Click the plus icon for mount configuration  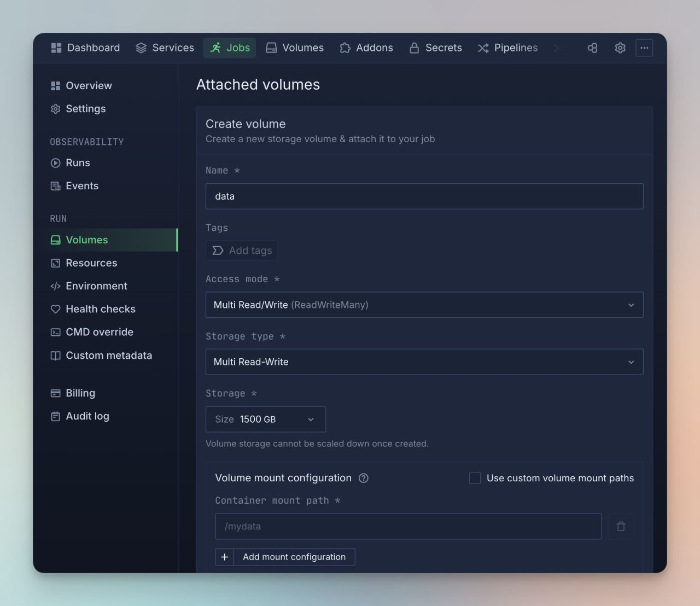(224, 557)
